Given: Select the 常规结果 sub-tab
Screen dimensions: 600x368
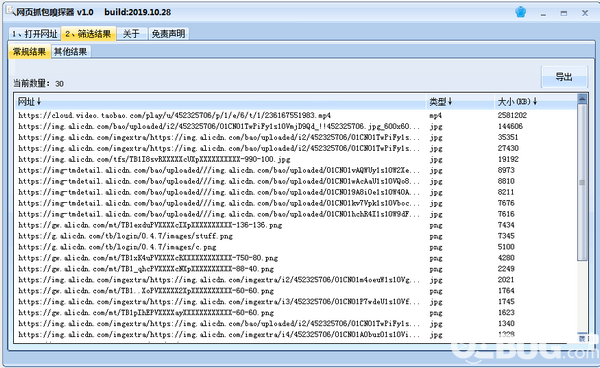Looking at the screenshot, I should click(x=29, y=52).
